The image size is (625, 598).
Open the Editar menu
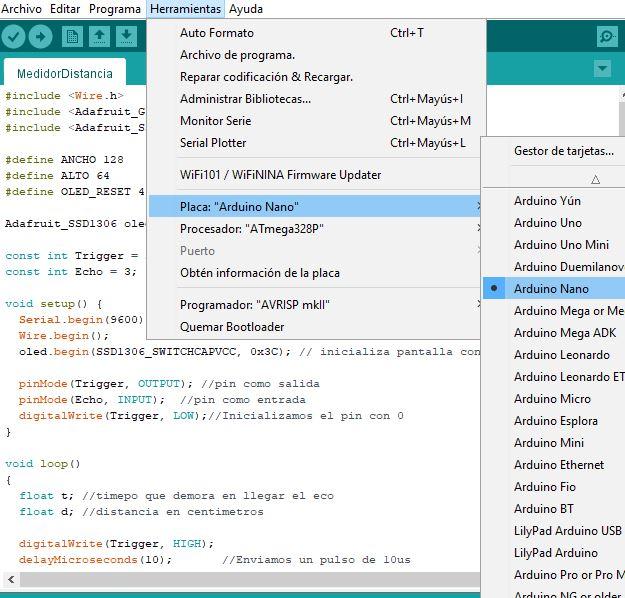[65, 9]
